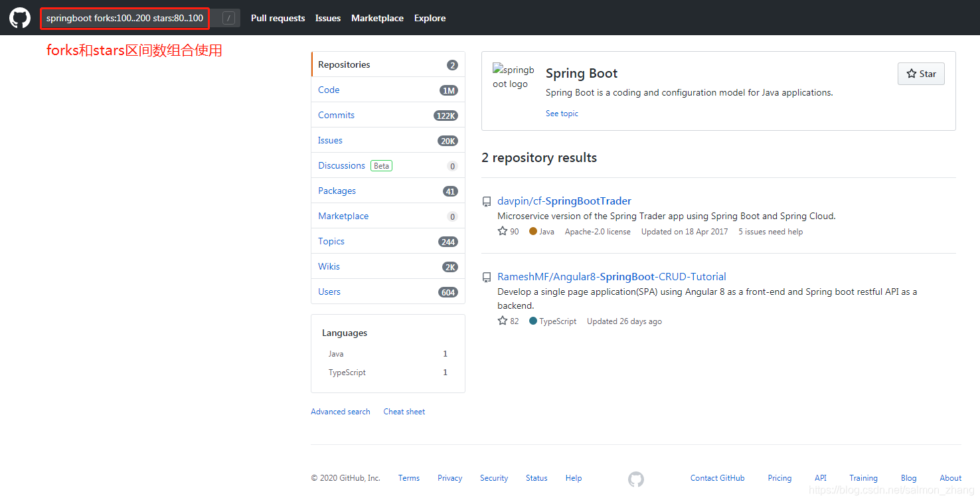Click star icon showing 90 stars
Image resolution: width=980 pixels, height=502 pixels.
[x=503, y=231]
